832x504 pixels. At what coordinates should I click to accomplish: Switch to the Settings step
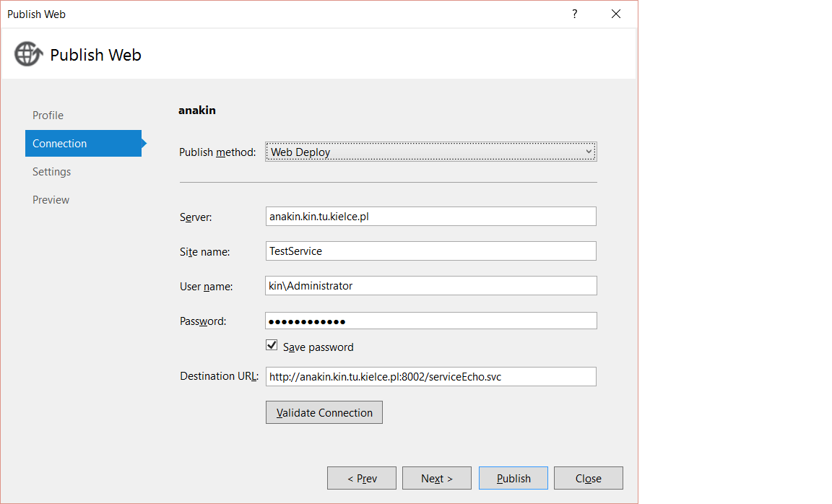[51, 171]
